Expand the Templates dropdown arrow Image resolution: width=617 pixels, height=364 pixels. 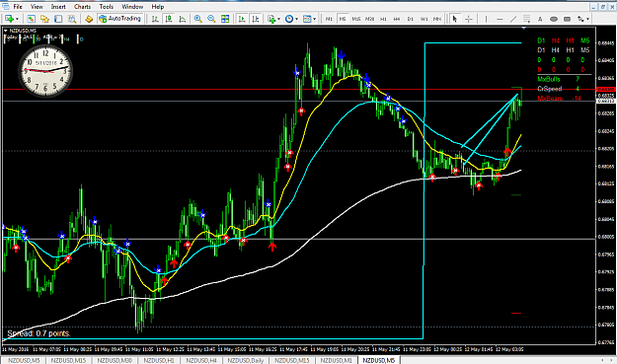pyautogui.click(x=314, y=19)
